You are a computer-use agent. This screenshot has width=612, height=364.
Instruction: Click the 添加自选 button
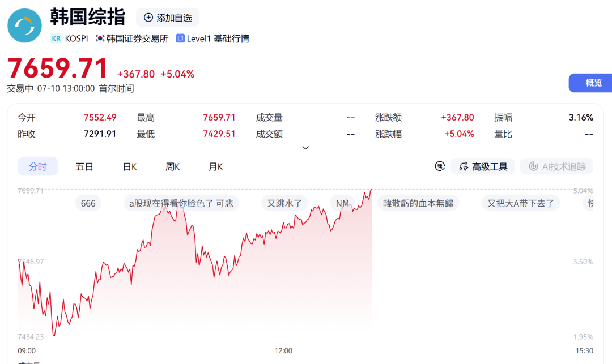pyautogui.click(x=168, y=18)
